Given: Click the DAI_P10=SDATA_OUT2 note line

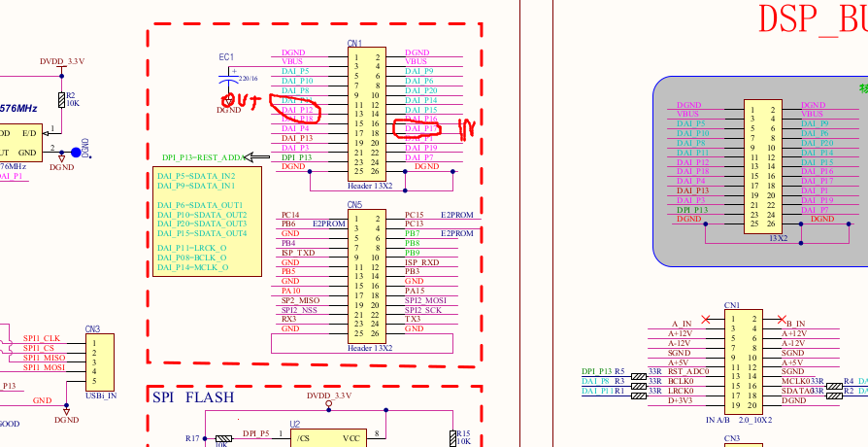Looking at the screenshot, I should (x=202, y=215).
